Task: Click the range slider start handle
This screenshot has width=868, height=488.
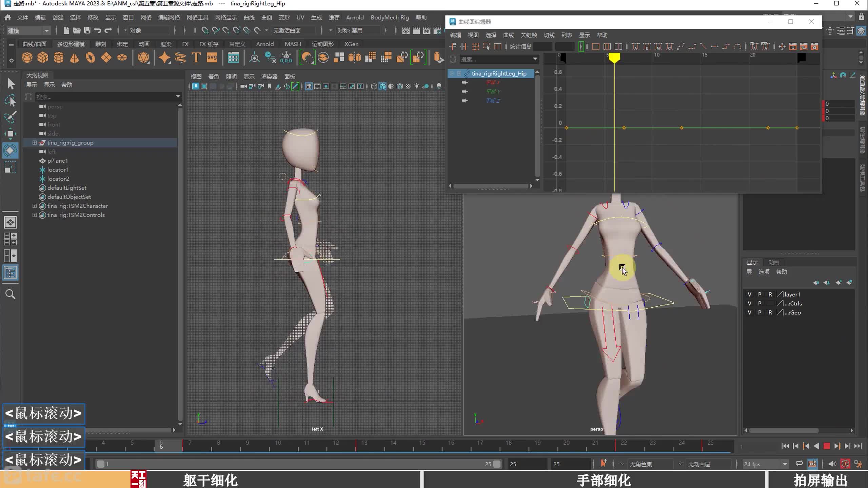Action: 101,464
